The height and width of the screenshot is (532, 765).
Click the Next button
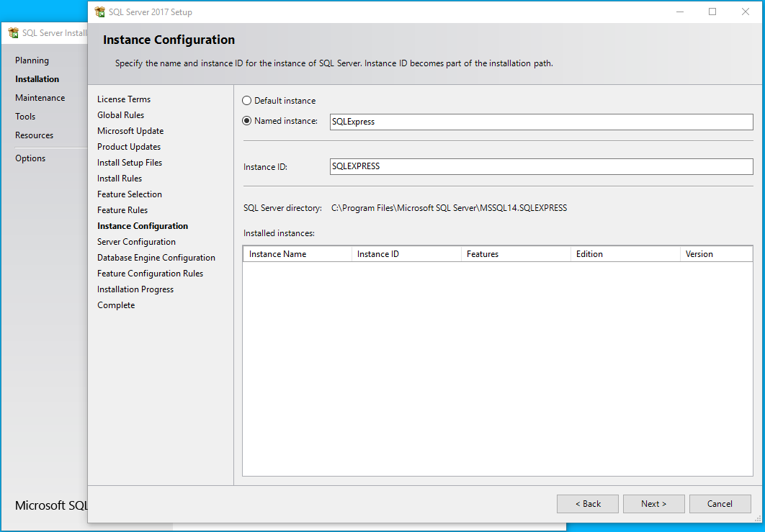(653, 504)
